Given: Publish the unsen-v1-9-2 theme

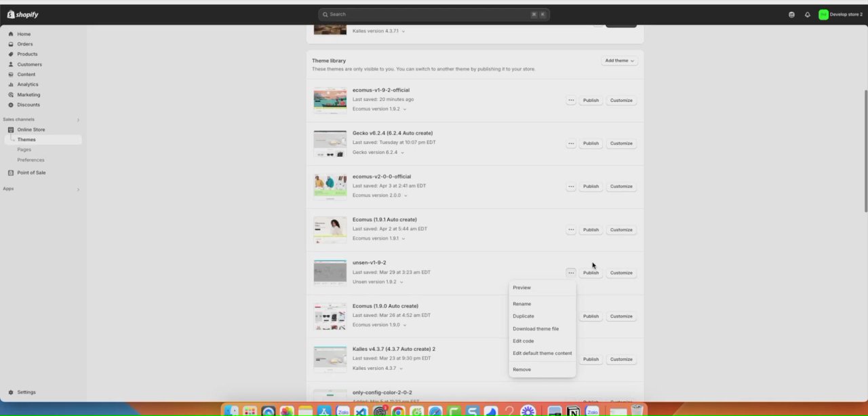Looking at the screenshot, I should [591, 273].
